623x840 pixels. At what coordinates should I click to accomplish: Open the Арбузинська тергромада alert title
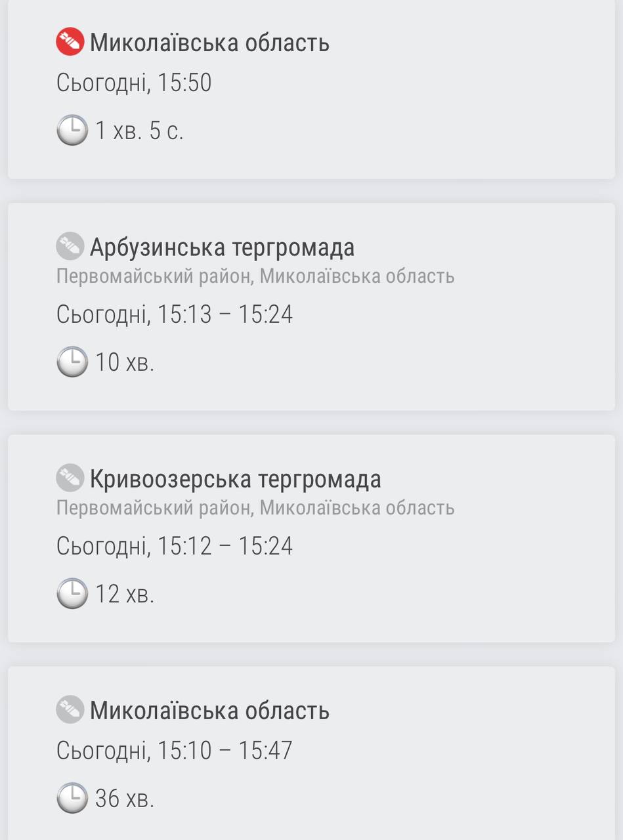[222, 247]
